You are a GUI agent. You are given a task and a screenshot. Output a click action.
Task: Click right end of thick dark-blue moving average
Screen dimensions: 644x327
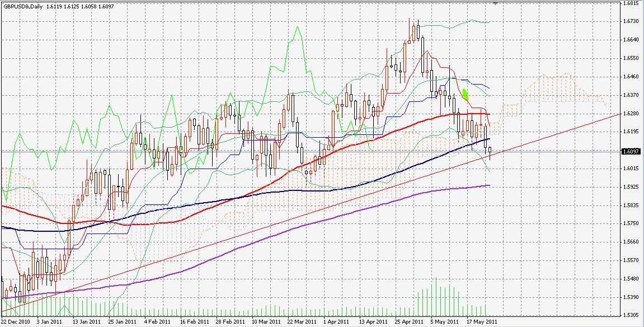(490, 138)
